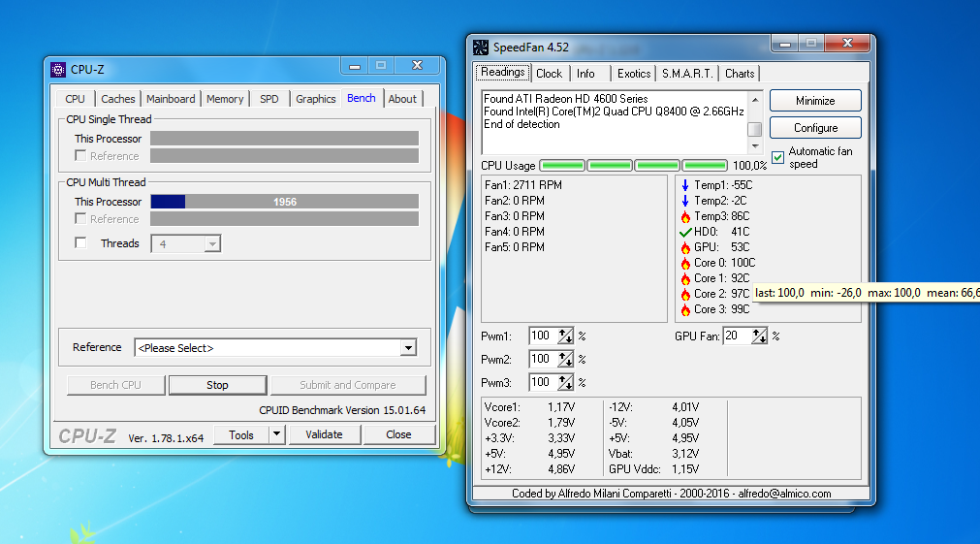
Task: Click the flame icon beside Temp3
Action: [685, 216]
